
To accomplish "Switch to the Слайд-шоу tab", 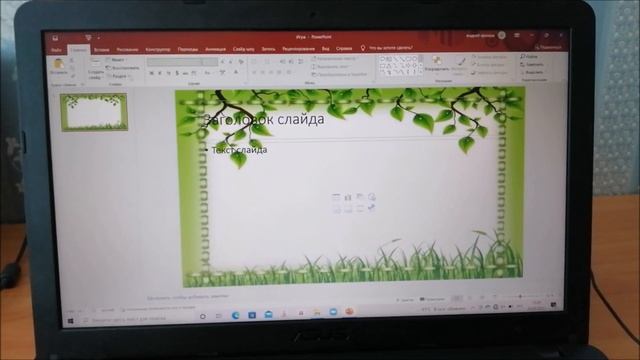I will coord(244,49).
